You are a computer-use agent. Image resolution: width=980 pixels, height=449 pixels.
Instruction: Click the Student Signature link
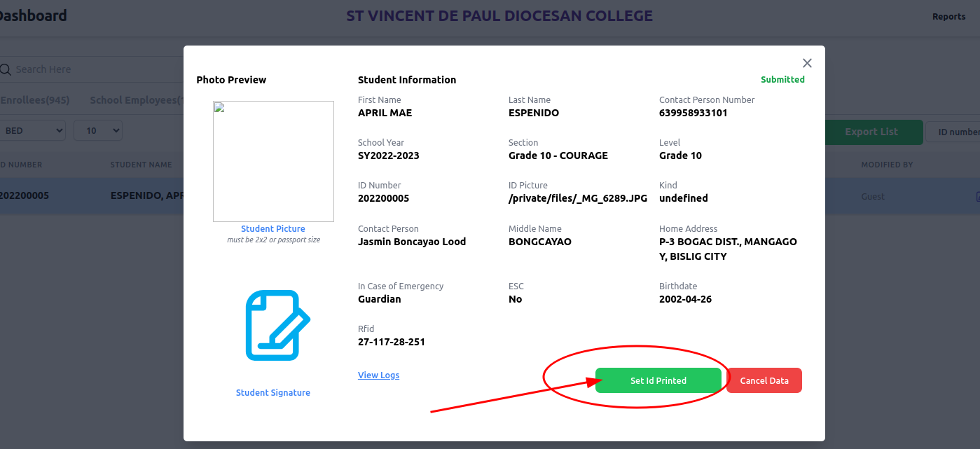point(273,392)
